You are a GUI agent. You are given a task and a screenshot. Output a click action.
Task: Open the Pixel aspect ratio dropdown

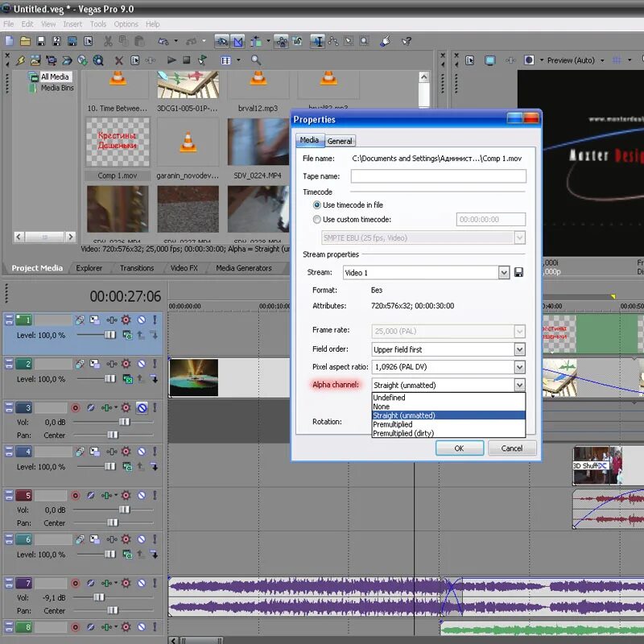[x=519, y=367]
